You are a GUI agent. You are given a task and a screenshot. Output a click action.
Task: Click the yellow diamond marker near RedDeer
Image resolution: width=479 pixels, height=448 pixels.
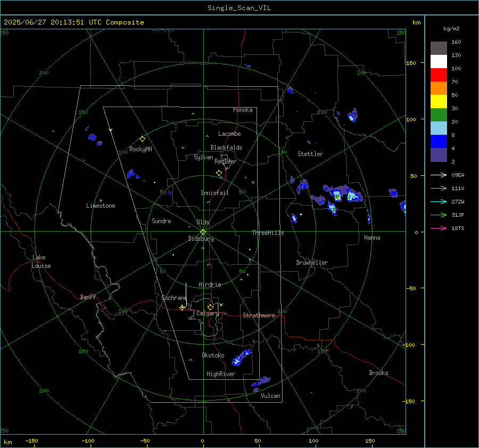click(x=219, y=173)
